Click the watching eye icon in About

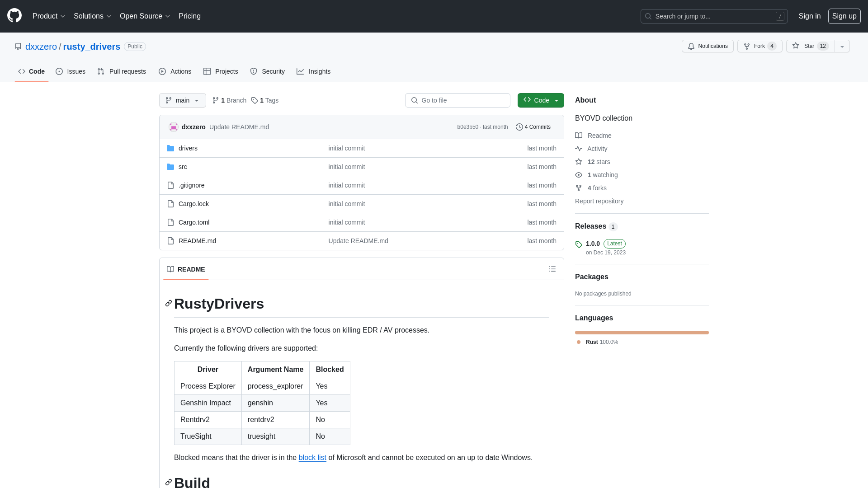579,175
